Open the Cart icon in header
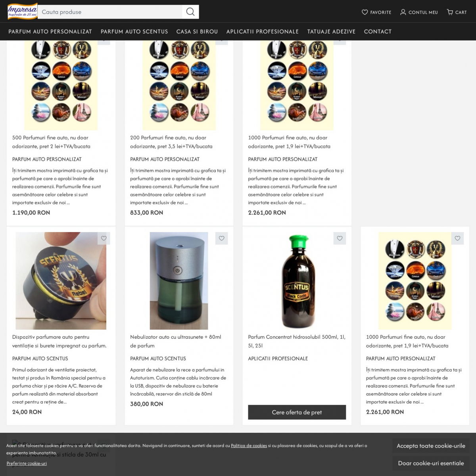 point(450,12)
